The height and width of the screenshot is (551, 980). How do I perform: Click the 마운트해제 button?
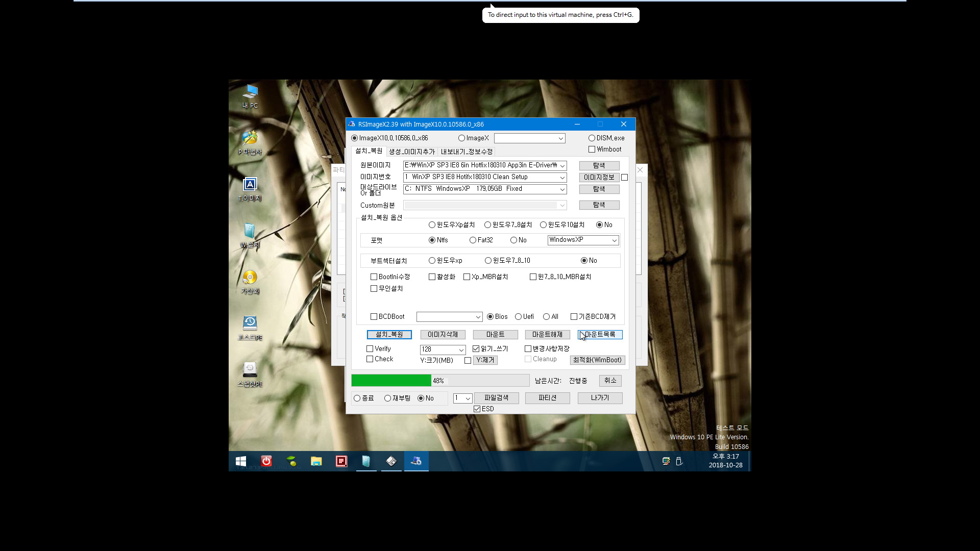point(547,335)
